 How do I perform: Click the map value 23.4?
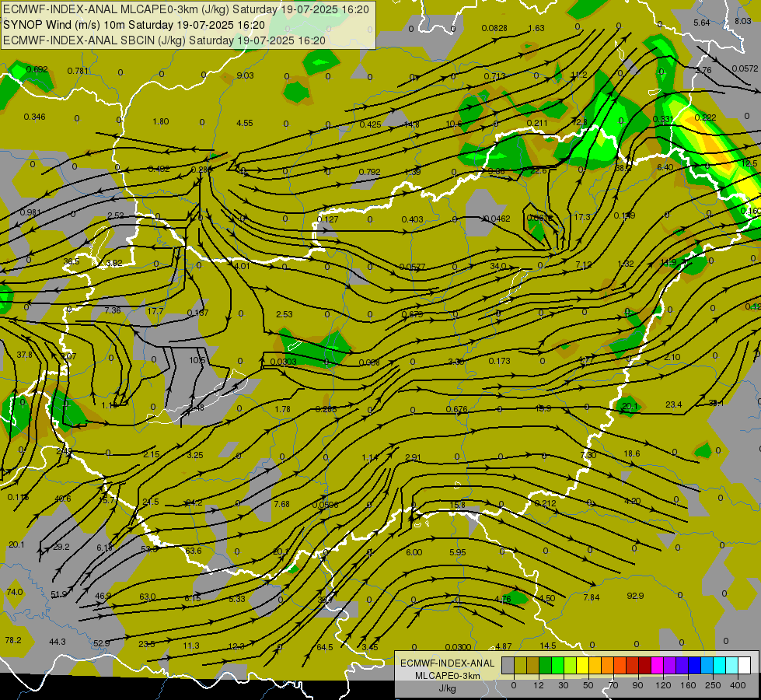tap(674, 404)
